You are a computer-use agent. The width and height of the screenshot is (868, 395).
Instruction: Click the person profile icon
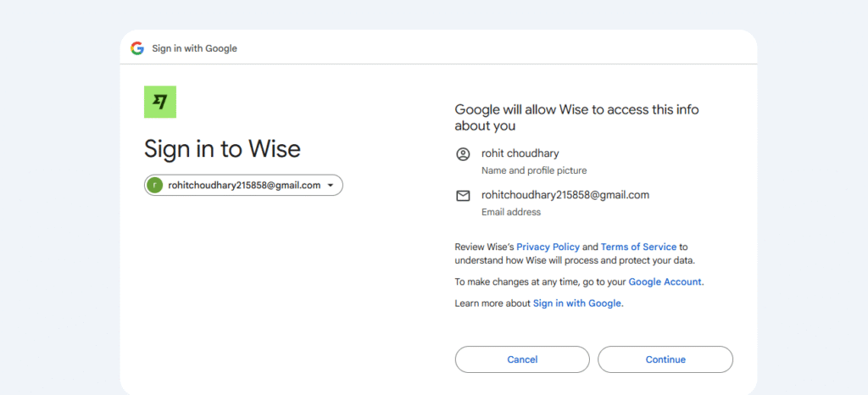463,154
